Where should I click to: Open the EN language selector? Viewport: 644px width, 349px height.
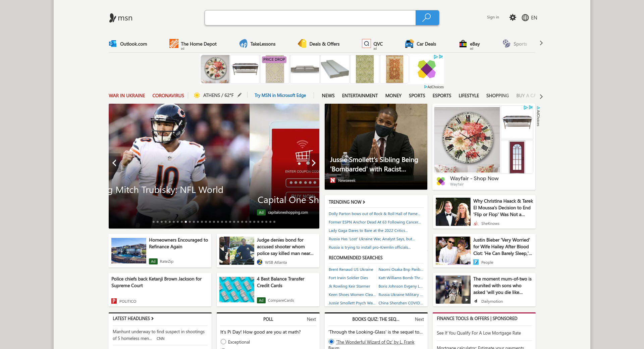coord(534,18)
